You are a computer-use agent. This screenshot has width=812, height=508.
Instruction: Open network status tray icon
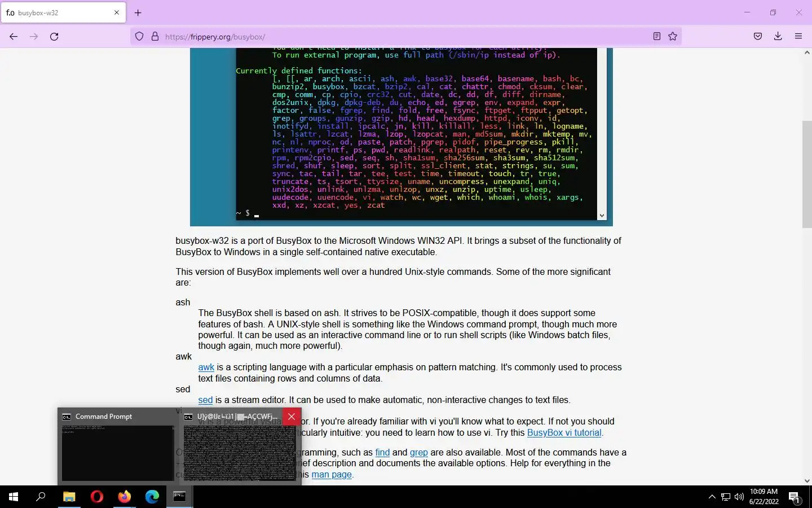tap(726, 497)
